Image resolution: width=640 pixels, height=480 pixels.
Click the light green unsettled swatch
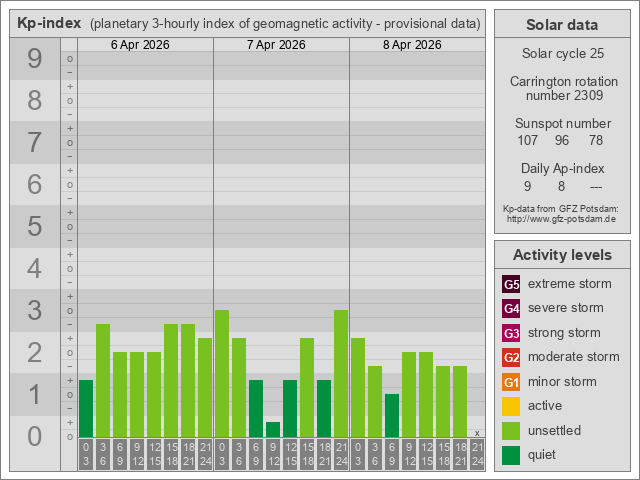click(x=511, y=431)
